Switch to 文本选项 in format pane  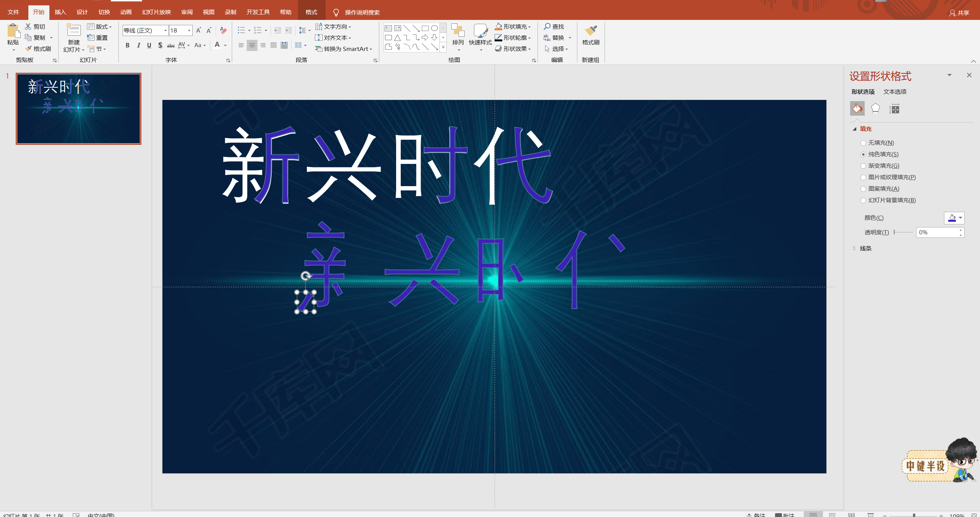(895, 92)
